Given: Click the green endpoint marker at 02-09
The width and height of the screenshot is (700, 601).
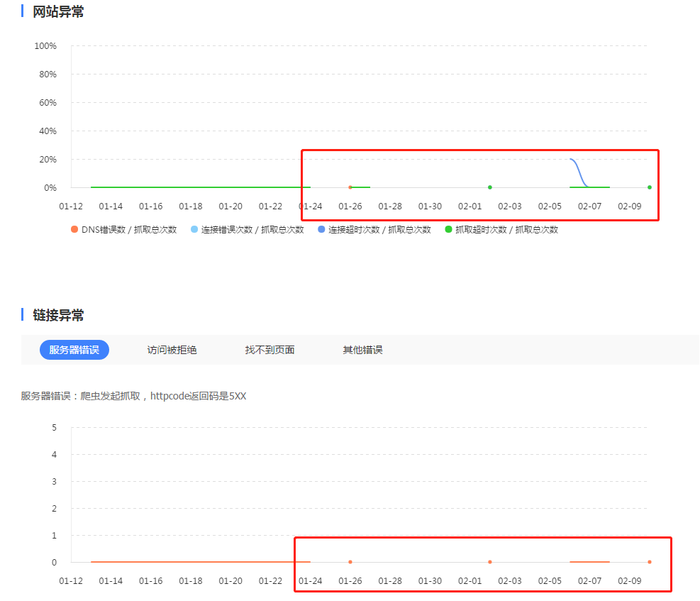Looking at the screenshot, I should tap(649, 187).
